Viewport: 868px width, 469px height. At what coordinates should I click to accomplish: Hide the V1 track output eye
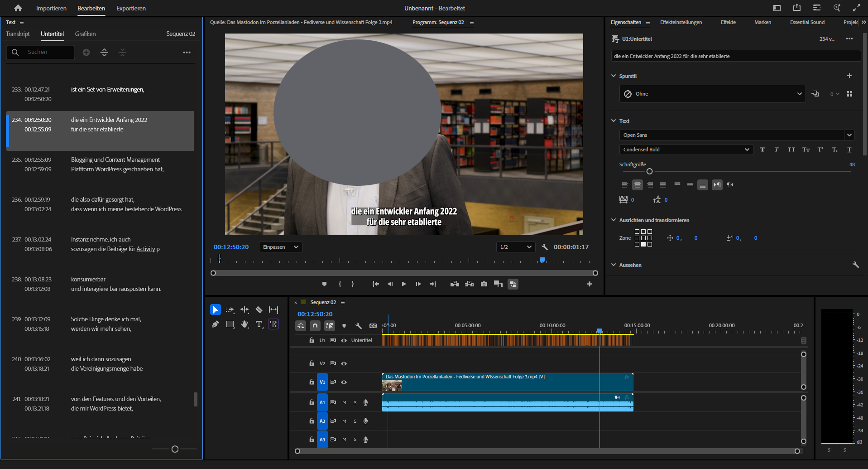(344, 382)
